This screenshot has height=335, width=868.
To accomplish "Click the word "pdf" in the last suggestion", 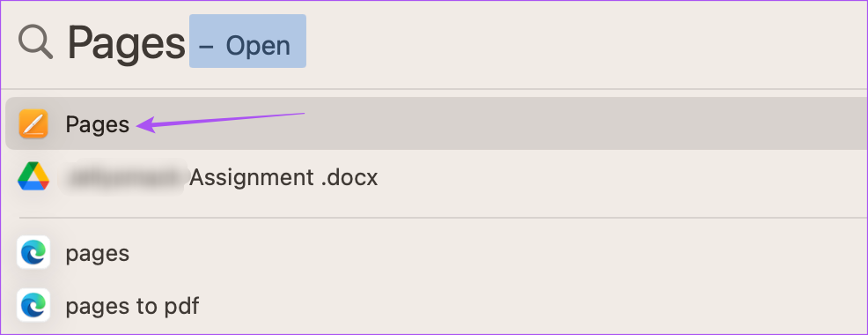I will [182, 306].
